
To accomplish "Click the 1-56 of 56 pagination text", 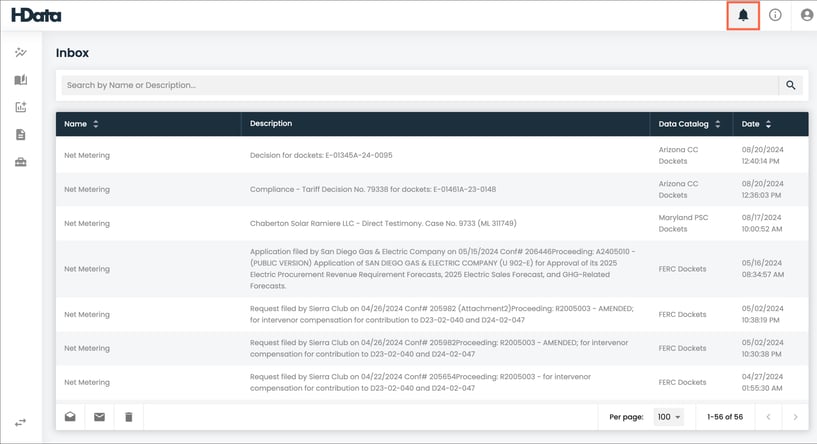I will click(x=725, y=417).
